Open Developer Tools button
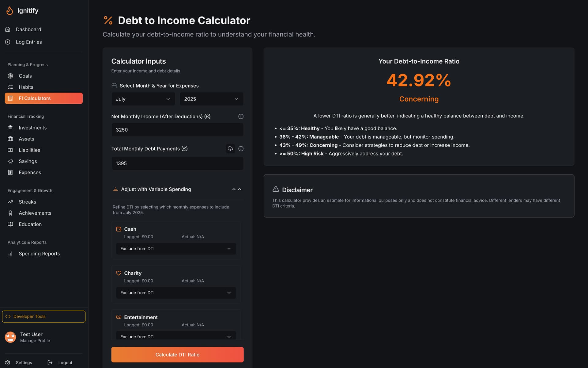 43,316
